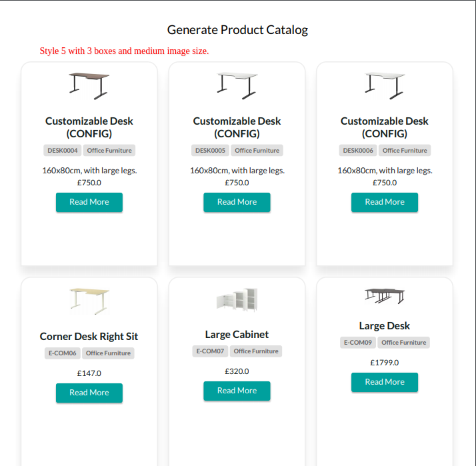
Task: Click the DESK0004 brown desk image
Action: click(89, 86)
